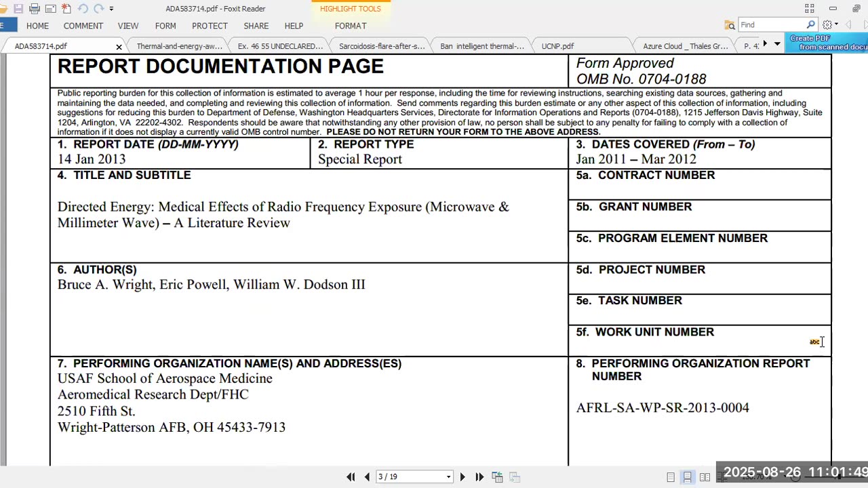
Task: Click the create new PDF icon with red star
Action: point(66,9)
